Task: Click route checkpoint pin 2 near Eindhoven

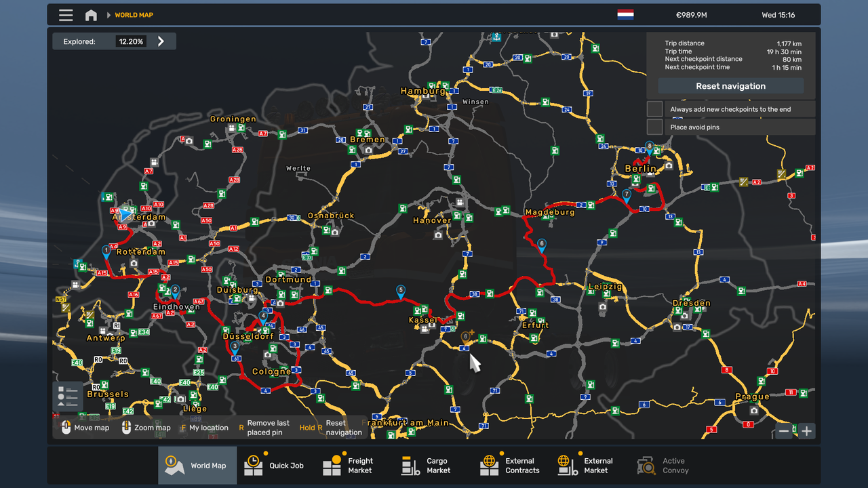Action: click(175, 291)
